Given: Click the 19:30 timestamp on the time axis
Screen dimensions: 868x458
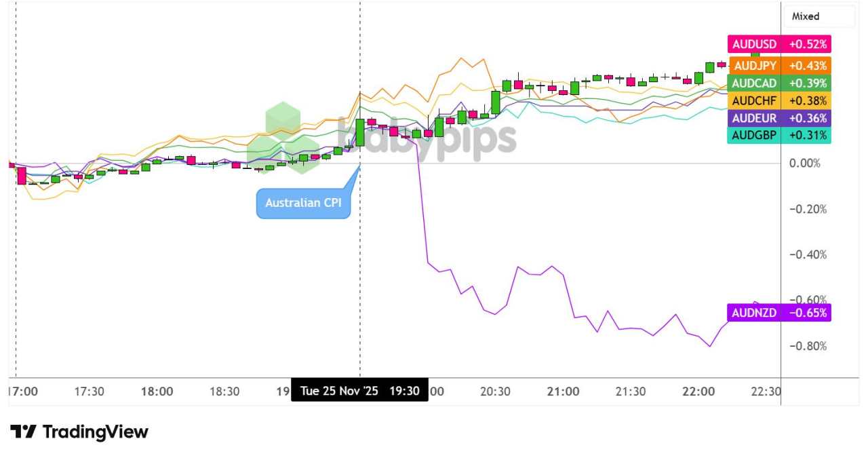Looking at the screenshot, I should pos(407,391).
